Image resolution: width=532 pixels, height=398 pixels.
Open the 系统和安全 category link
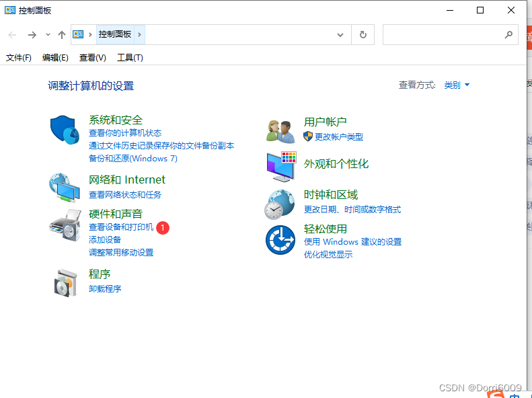[116, 120]
